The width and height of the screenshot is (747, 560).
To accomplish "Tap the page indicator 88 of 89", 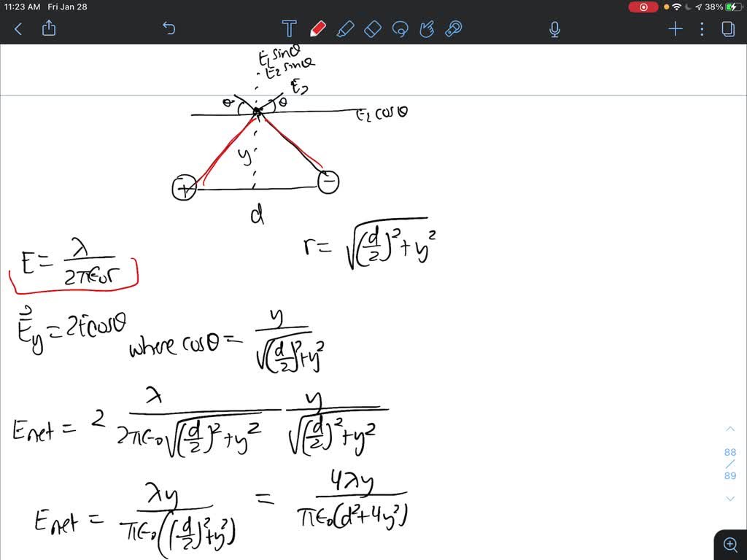I will [730, 463].
